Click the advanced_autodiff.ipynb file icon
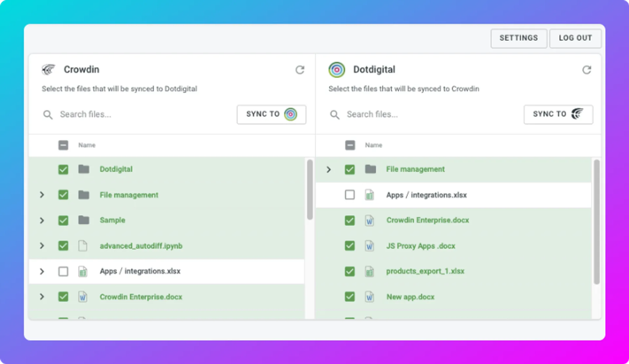Screen dimensions: 629x364 (83, 246)
